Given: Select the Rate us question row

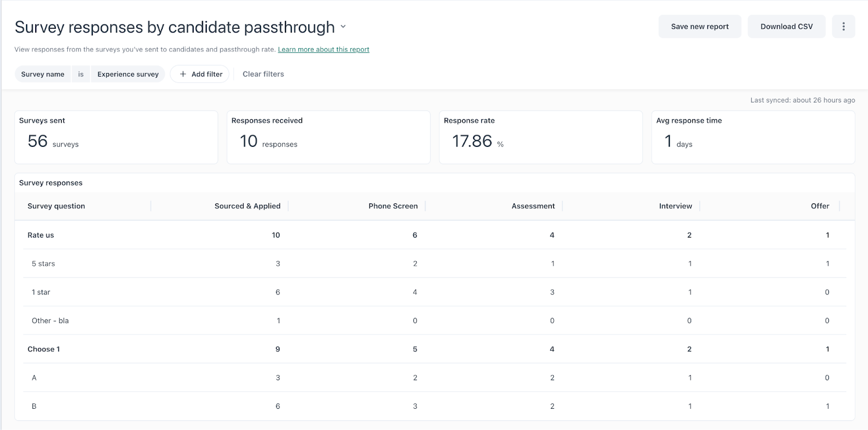Looking at the screenshot, I should [x=41, y=235].
